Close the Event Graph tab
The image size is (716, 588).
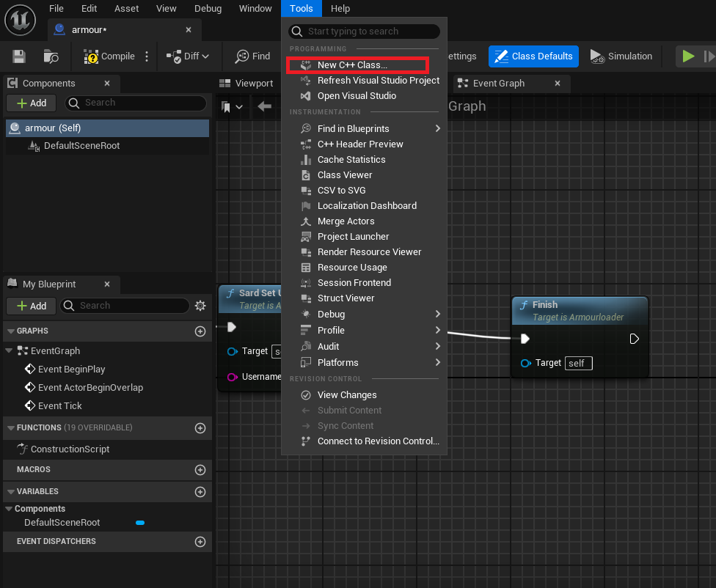pos(558,84)
